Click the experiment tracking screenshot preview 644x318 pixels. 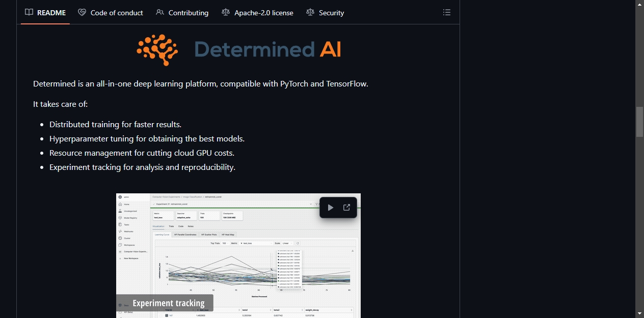(238, 255)
